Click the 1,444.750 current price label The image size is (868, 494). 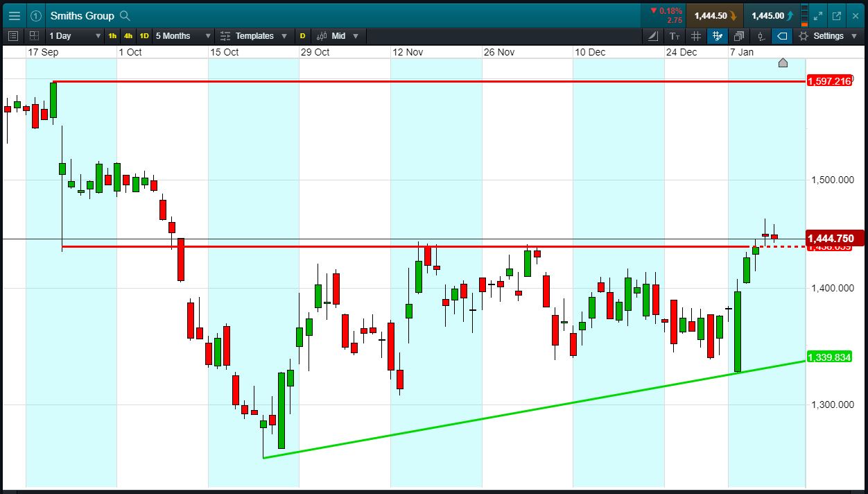click(x=835, y=239)
